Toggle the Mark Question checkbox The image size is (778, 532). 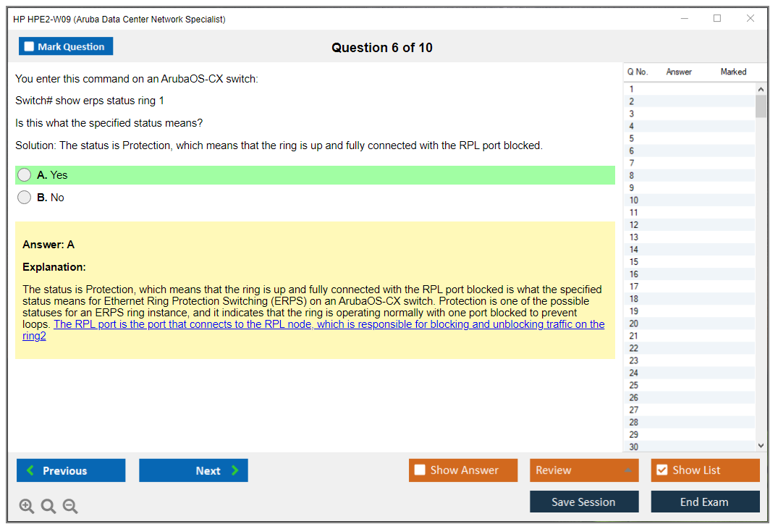(x=30, y=47)
